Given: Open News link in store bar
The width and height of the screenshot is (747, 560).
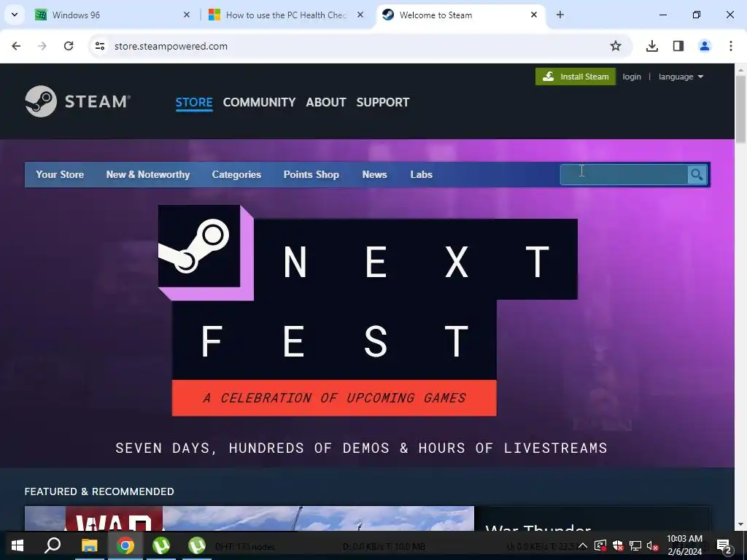Looking at the screenshot, I should pyautogui.click(x=374, y=175).
